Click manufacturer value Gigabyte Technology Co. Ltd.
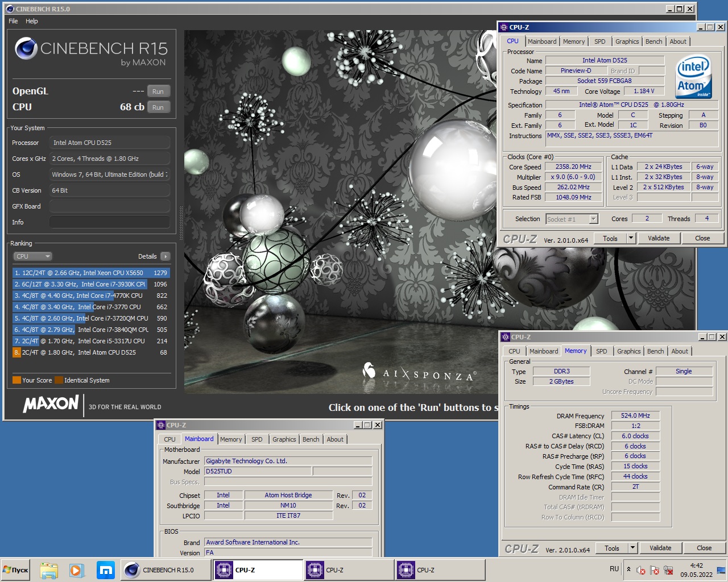 click(x=288, y=461)
